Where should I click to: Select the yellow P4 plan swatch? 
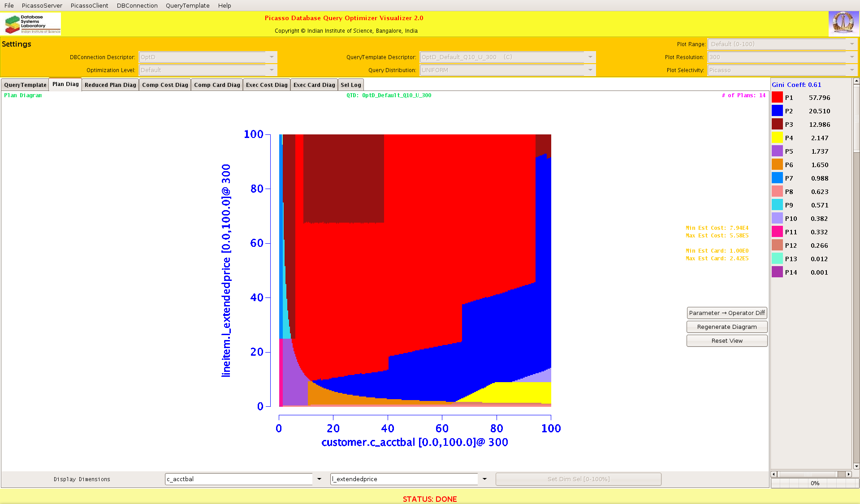tap(777, 138)
